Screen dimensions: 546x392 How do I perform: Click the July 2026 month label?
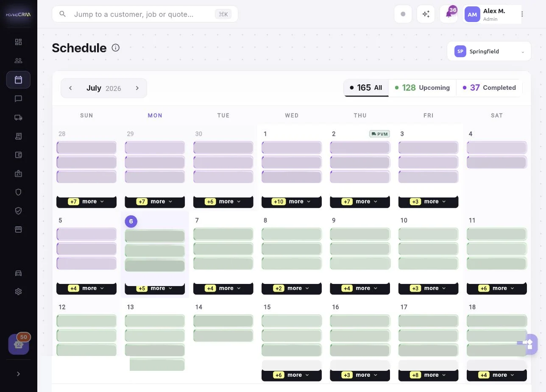click(x=104, y=88)
